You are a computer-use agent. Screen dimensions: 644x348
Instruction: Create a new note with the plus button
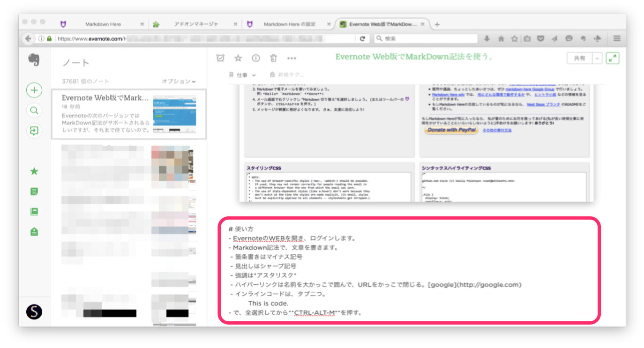point(34,90)
